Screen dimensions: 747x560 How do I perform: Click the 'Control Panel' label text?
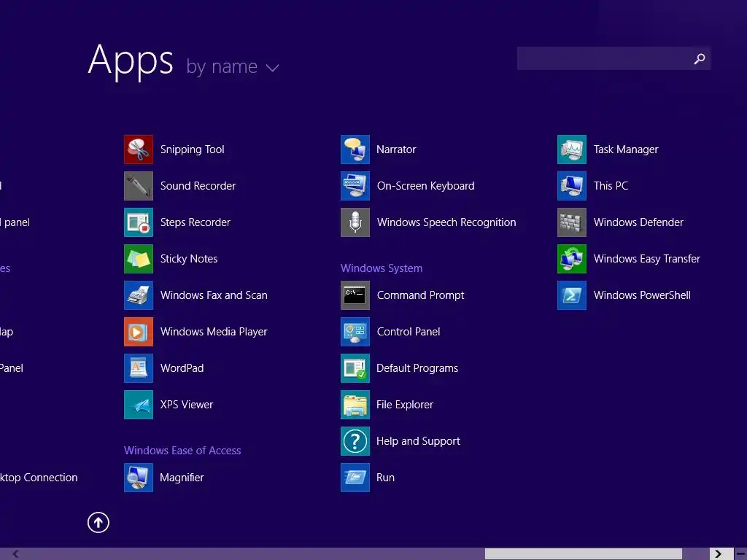click(409, 332)
